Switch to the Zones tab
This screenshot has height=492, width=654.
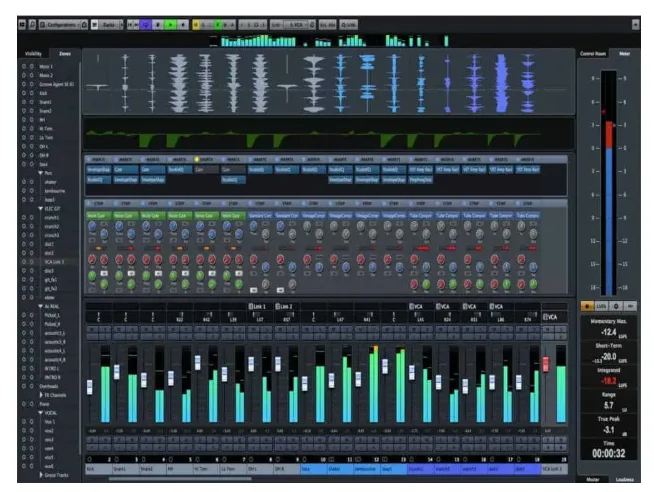(x=64, y=52)
